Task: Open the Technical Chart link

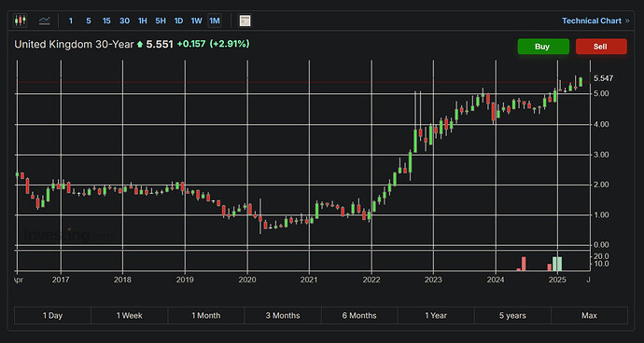Action: pos(595,21)
